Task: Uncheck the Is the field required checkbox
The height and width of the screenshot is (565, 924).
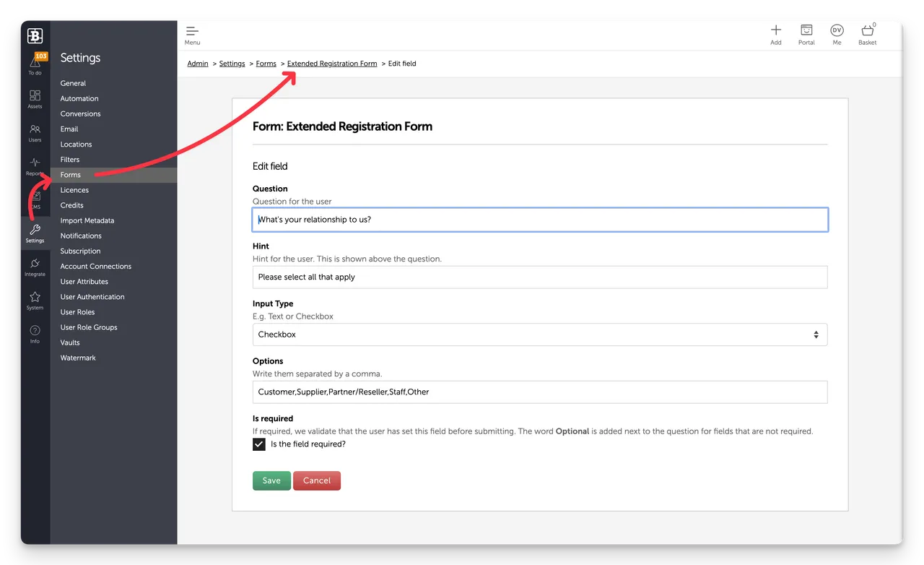Action: click(259, 444)
